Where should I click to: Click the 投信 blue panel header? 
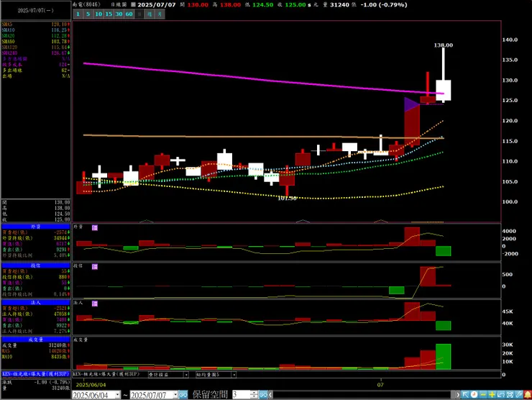pos(36,265)
